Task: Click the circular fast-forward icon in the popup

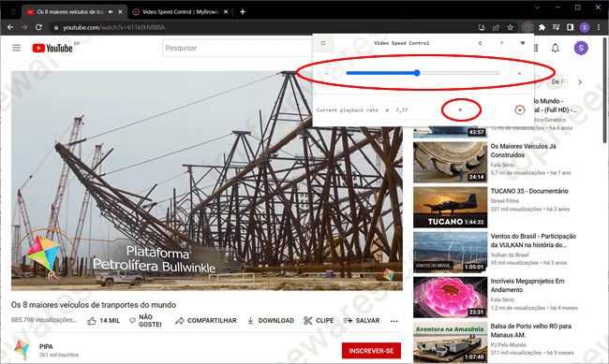Action: (520, 109)
